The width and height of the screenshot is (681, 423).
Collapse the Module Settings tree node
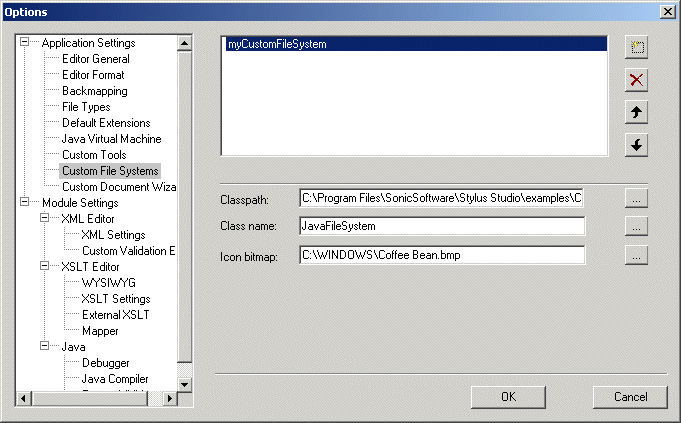(x=25, y=203)
